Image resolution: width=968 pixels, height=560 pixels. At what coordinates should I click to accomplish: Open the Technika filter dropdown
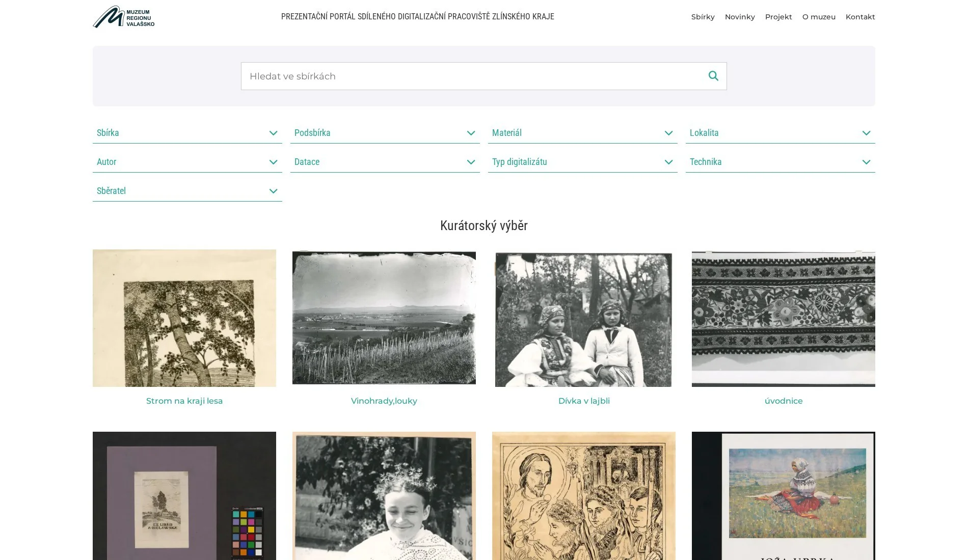[x=781, y=162]
